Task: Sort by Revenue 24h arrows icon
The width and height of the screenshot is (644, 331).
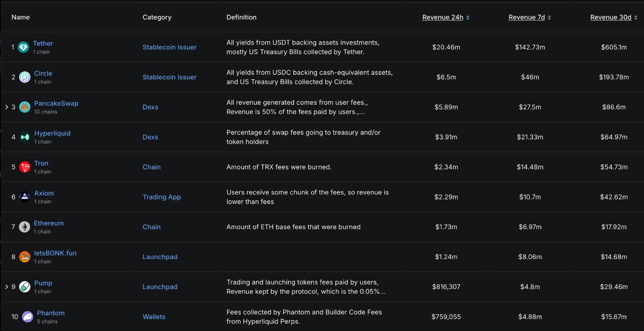Action: click(x=468, y=18)
